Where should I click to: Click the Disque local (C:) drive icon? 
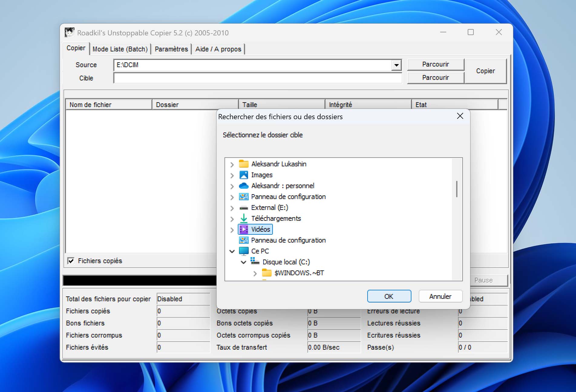coord(255,261)
